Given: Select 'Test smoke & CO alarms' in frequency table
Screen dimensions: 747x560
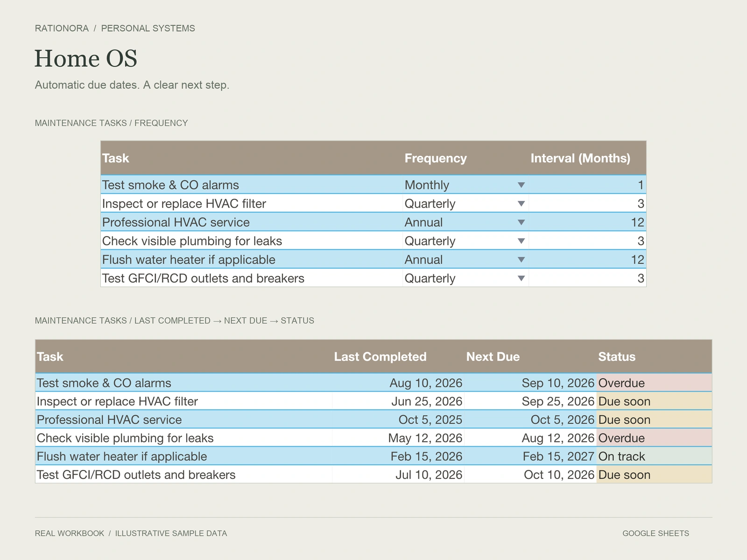Looking at the screenshot, I should pyautogui.click(x=252, y=185).
